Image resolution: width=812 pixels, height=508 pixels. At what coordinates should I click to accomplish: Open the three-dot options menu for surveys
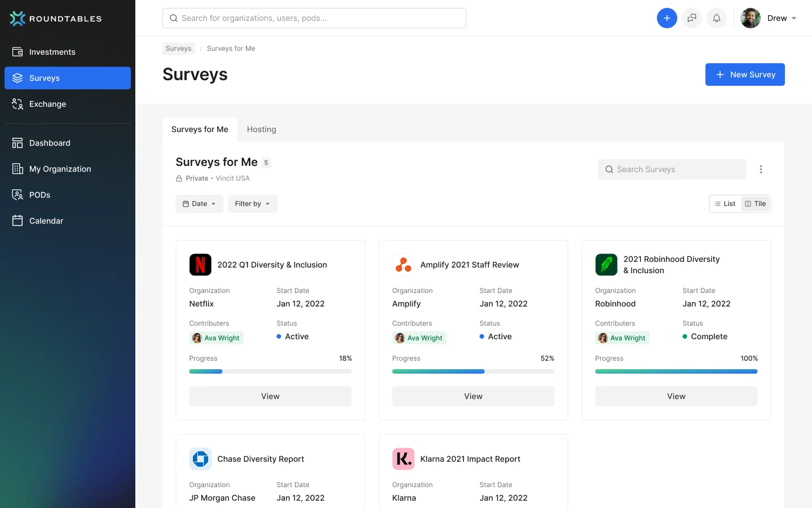coord(761,169)
